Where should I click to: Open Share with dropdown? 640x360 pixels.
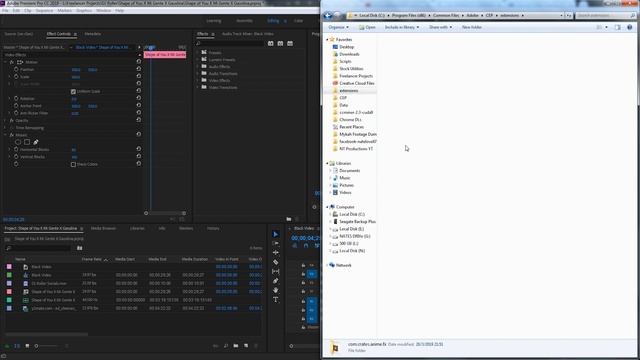pos(440,27)
